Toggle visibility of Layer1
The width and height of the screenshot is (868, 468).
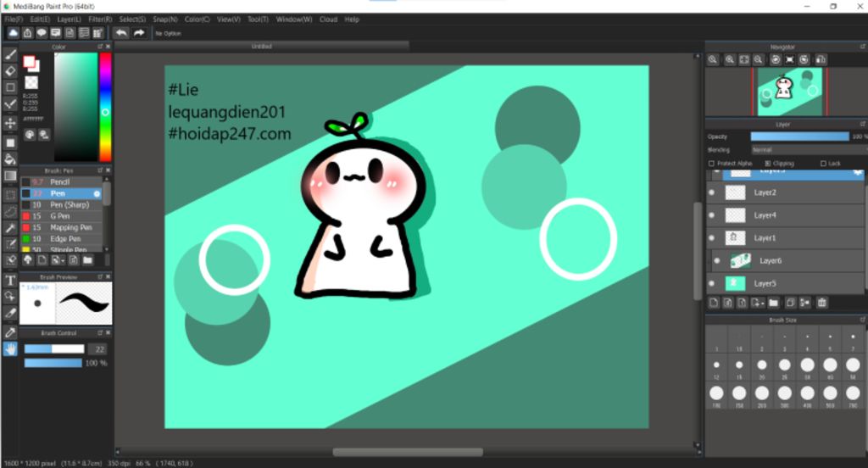(x=712, y=238)
